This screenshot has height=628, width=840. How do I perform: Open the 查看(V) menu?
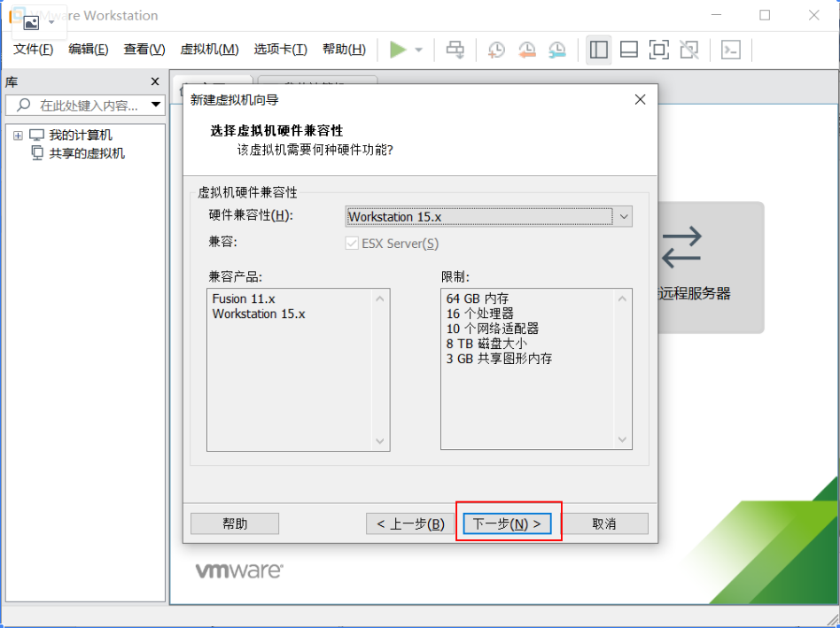(x=144, y=50)
